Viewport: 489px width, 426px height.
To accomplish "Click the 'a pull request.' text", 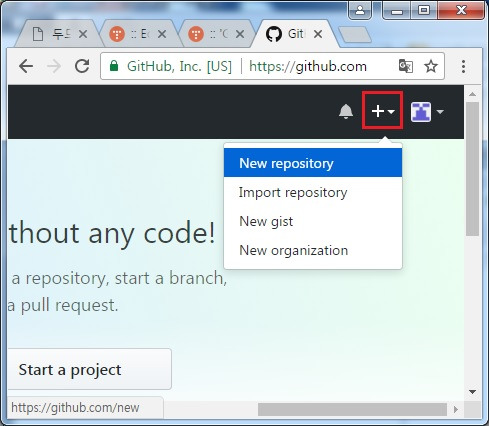I will point(63,305).
